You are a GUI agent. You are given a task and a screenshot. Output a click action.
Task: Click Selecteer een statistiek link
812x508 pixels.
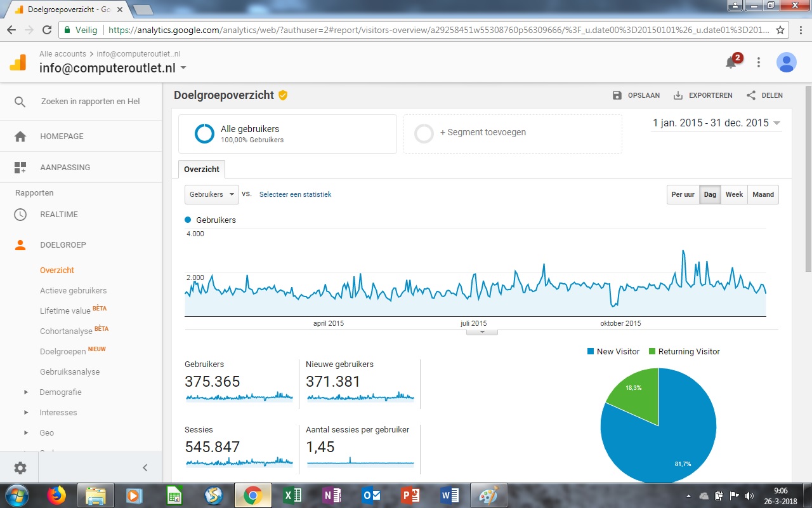click(x=296, y=194)
